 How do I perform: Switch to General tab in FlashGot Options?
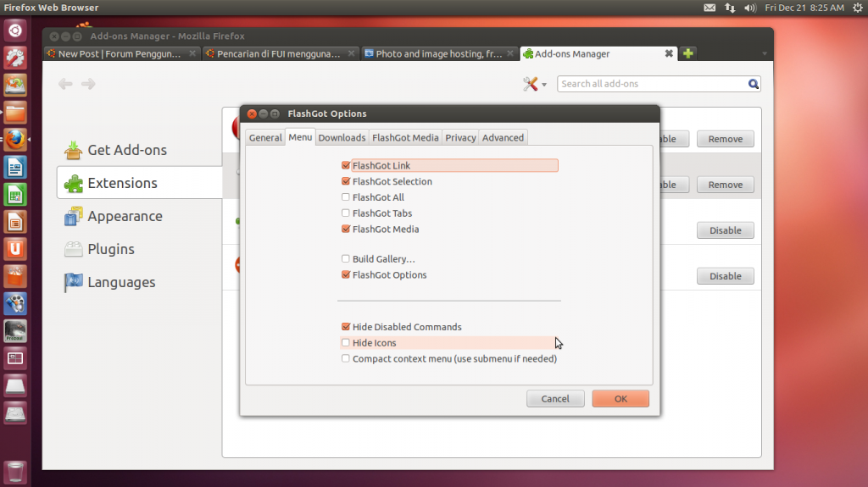coord(265,138)
